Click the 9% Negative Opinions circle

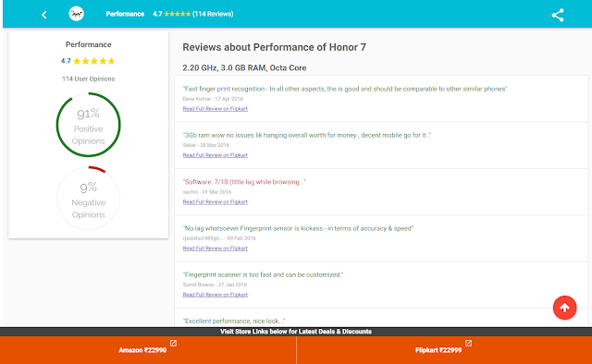(x=89, y=199)
